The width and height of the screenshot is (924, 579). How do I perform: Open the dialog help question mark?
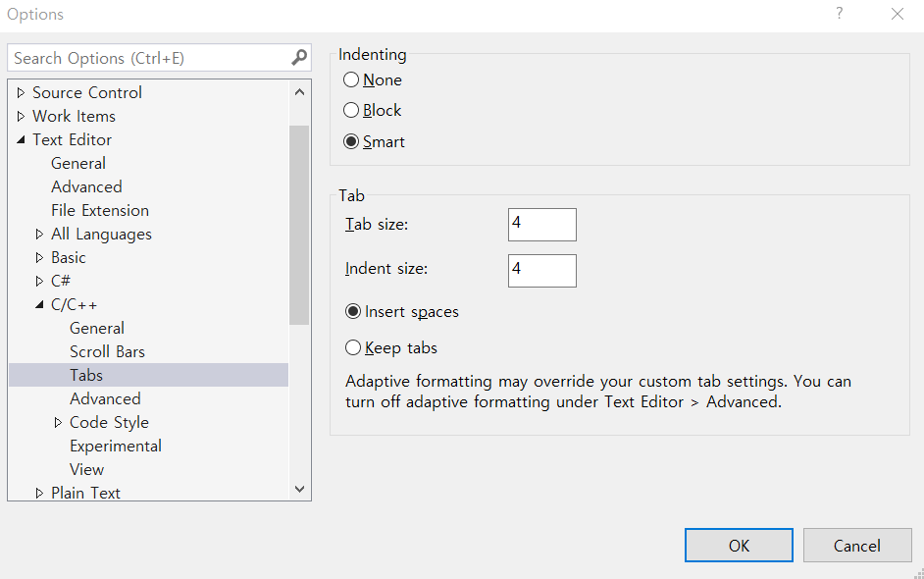click(x=839, y=13)
